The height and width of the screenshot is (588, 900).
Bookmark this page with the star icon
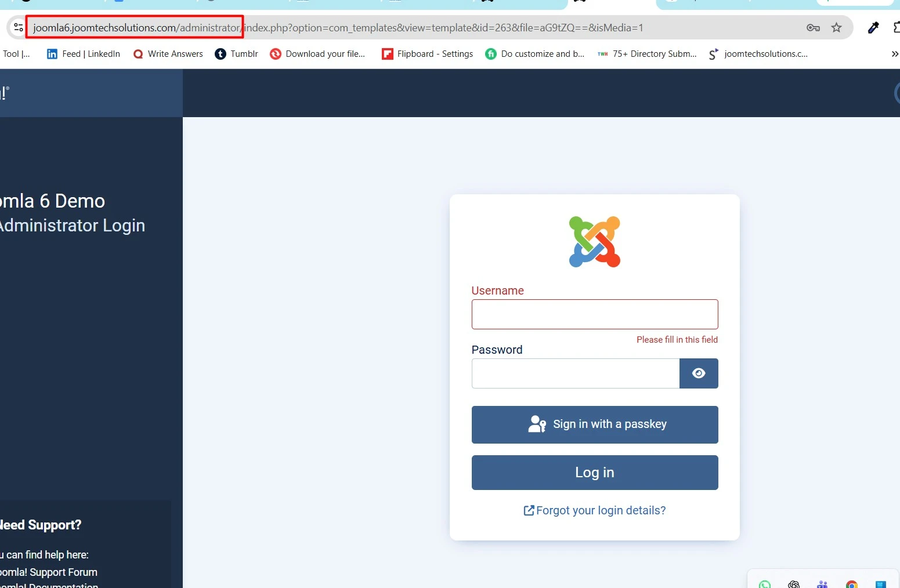coord(836,27)
